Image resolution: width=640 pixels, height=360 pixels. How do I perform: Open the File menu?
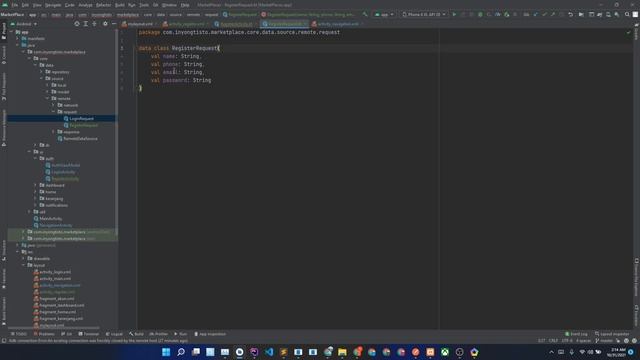(15, 5)
